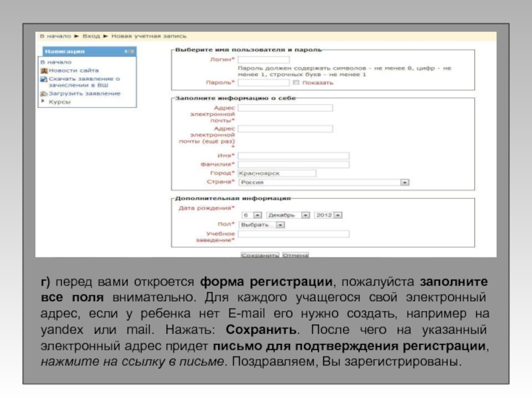This screenshot has height=399, width=532.
Task: Click the 'Новости сайта' icon
Action: pyautogui.click(x=44, y=70)
